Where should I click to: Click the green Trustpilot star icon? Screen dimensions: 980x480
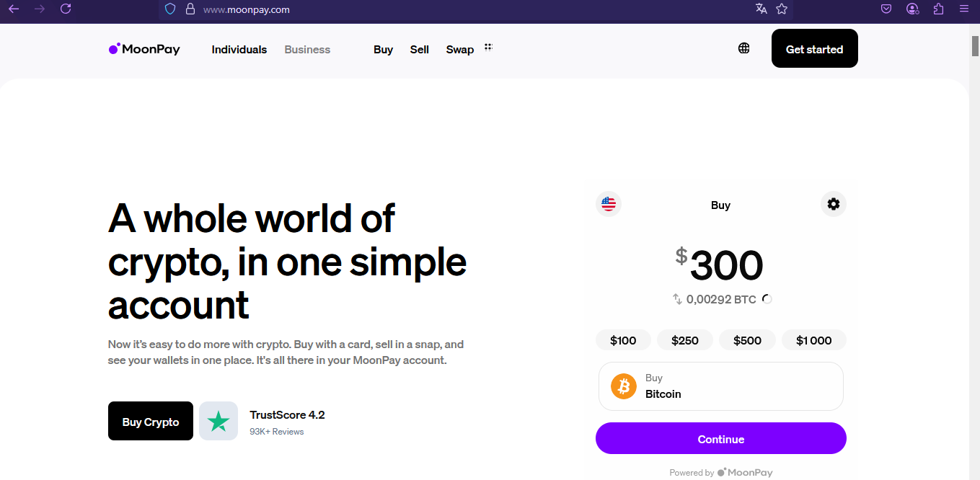pyautogui.click(x=218, y=421)
